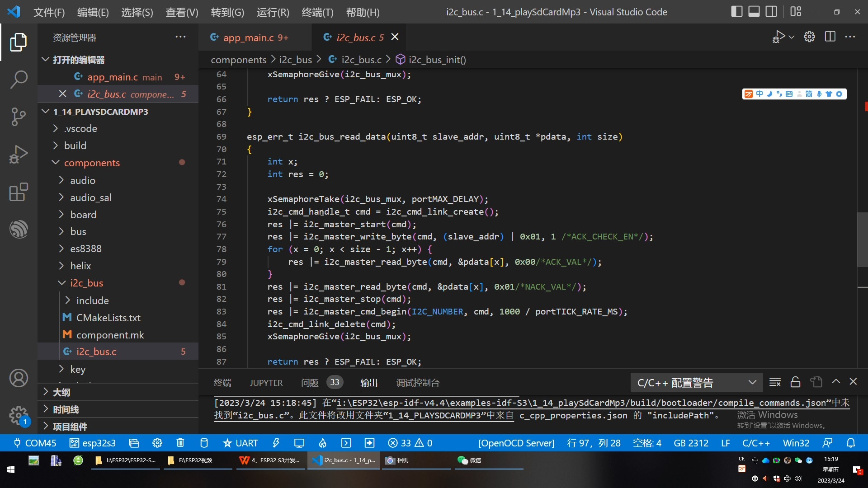
Task: Open the Extensions view
Action: [19, 192]
